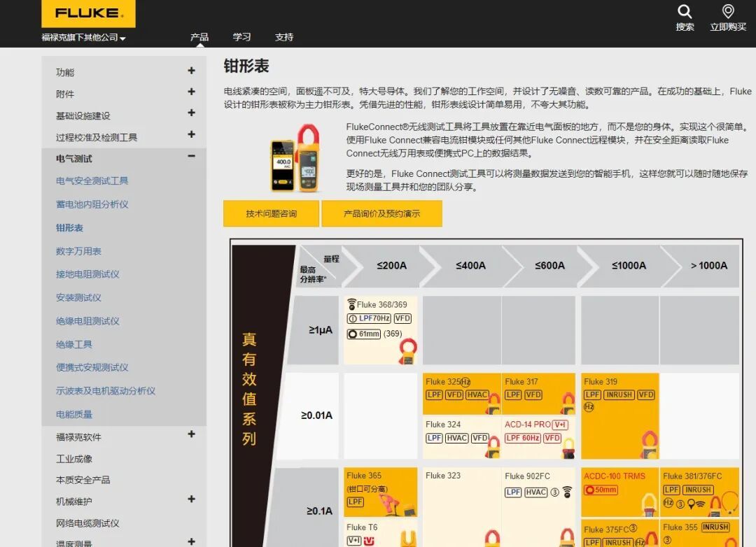Click 产品询价及预约演示 button

382,213
